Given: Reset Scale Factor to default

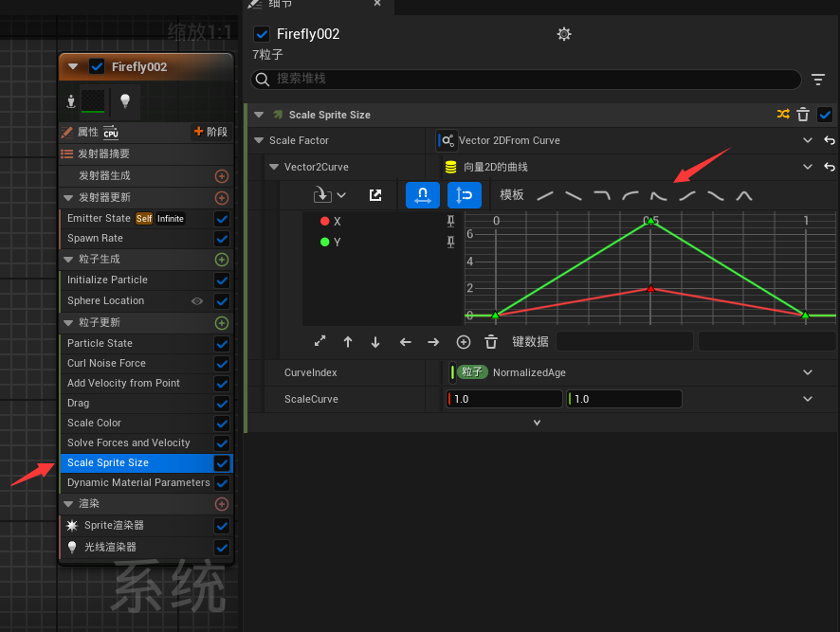Looking at the screenshot, I should point(829,140).
